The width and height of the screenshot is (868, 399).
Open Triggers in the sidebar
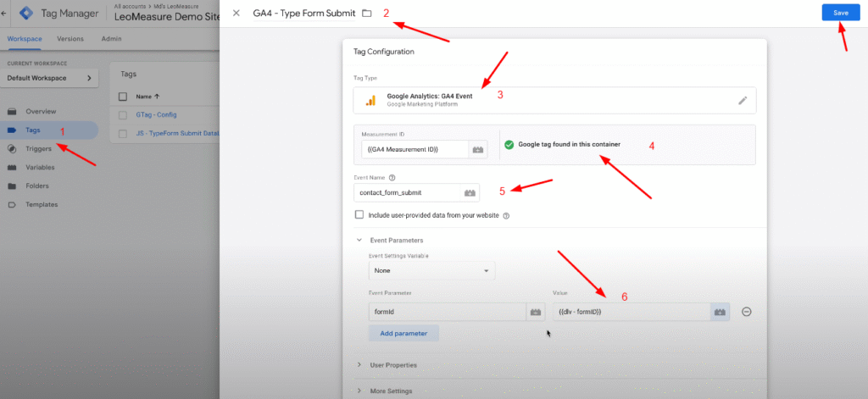38,148
